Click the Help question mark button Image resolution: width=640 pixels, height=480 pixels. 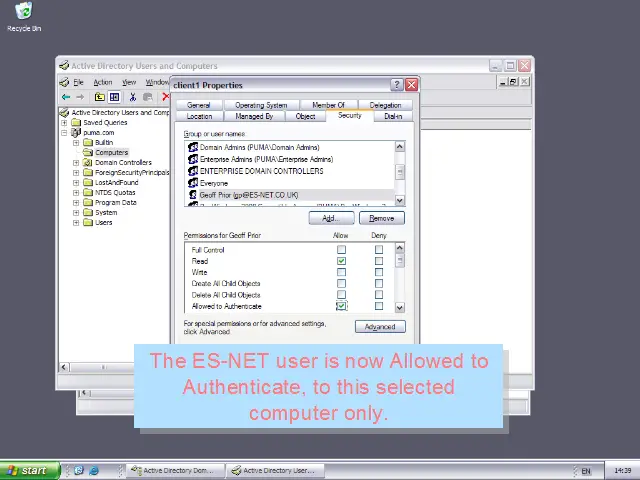pyautogui.click(x=397, y=85)
